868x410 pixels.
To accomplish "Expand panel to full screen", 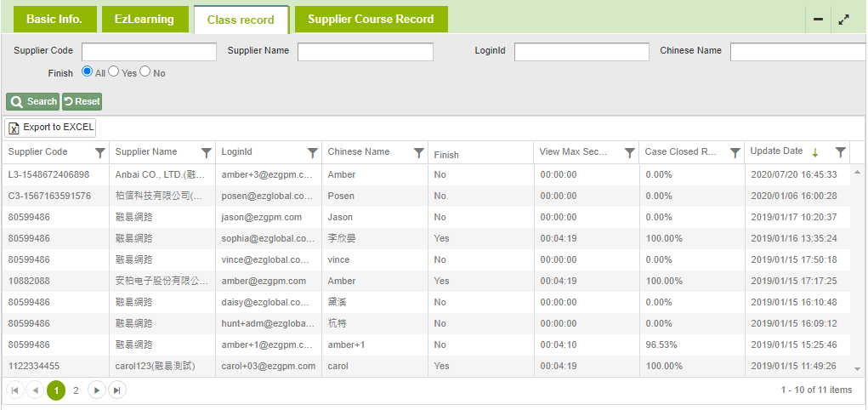I will [x=843, y=20].
